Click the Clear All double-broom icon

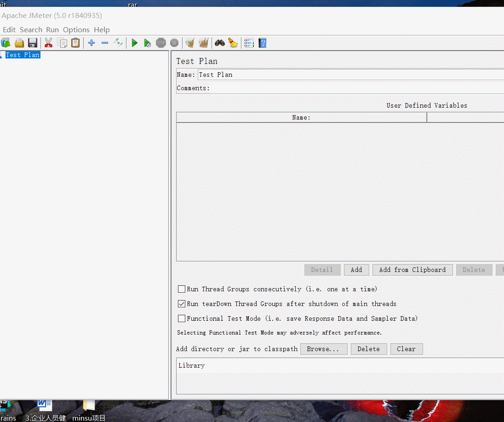[203, 43]
